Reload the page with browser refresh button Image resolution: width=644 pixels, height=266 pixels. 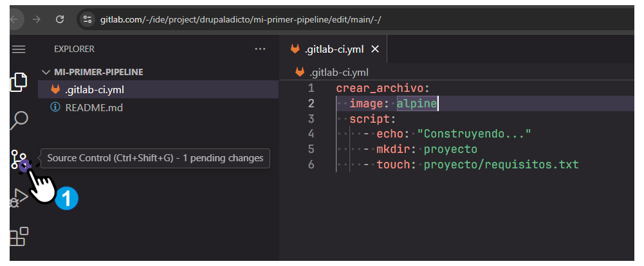[x=60, y=19]
